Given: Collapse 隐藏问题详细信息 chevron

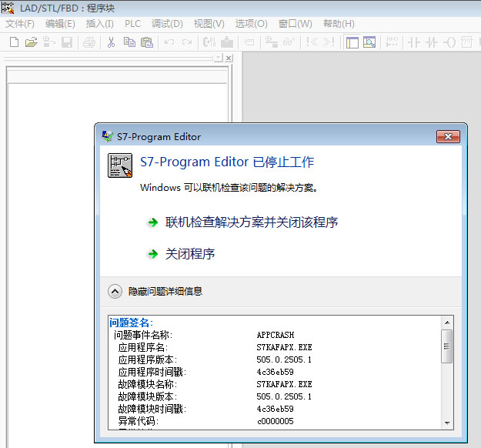Looking at the screenshot, I should pyautogui.click(x=115, y=291).
